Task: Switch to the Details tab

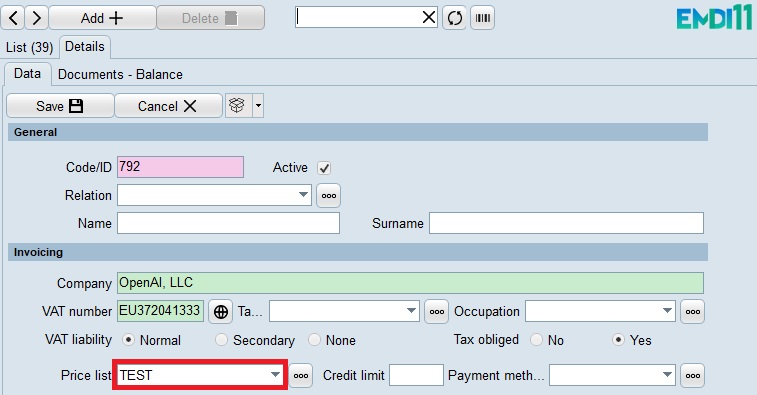Action: [x=84, y=46]
